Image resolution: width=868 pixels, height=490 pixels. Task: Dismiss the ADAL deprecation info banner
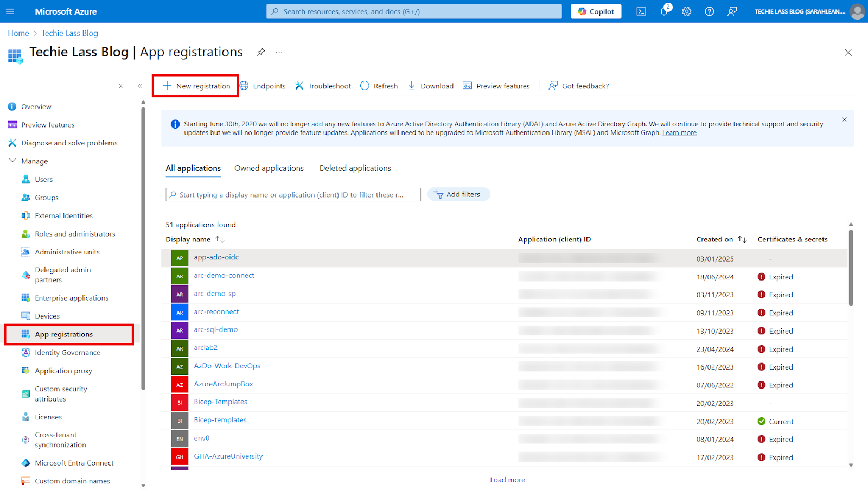coord(844,119)
